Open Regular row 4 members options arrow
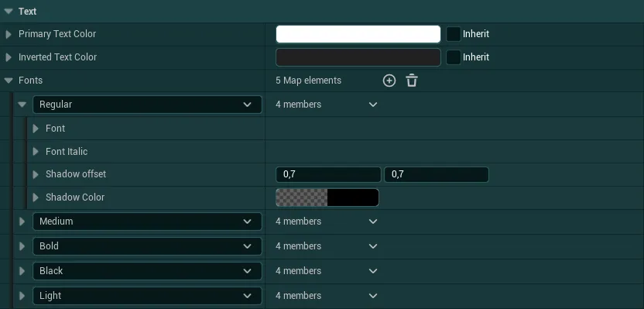 (x=373, y=105)
